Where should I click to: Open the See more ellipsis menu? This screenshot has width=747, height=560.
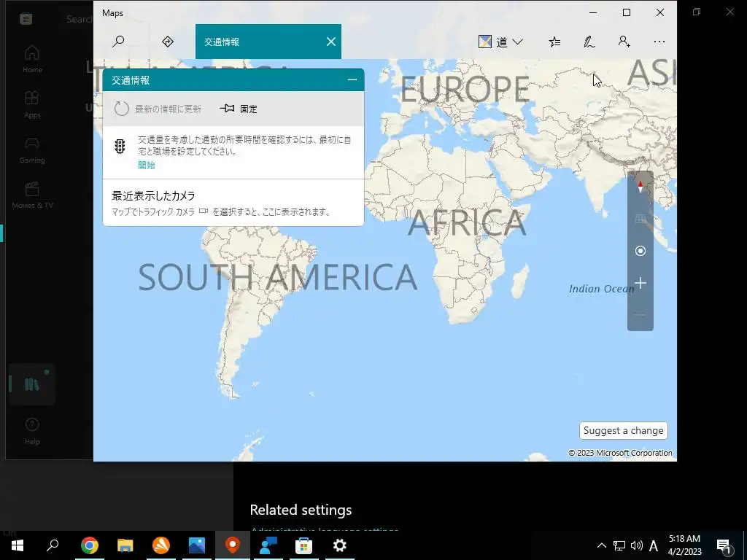pyautogui.click(x=659, y=42)
